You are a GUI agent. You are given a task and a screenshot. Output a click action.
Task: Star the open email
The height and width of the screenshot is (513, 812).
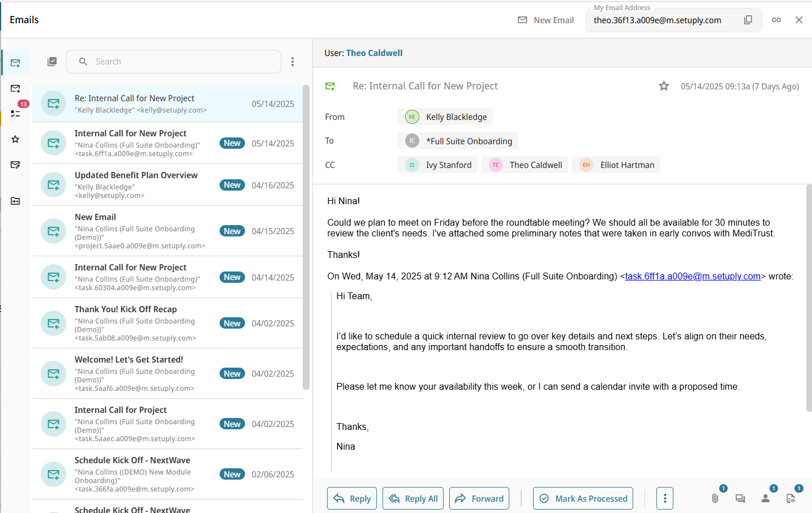(664, 86)
